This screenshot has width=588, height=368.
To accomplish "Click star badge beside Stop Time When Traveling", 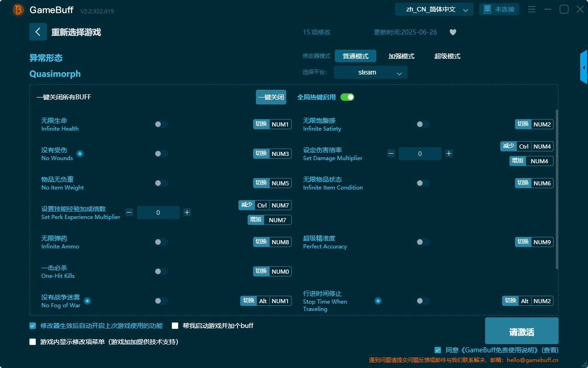I will [378, 301].
